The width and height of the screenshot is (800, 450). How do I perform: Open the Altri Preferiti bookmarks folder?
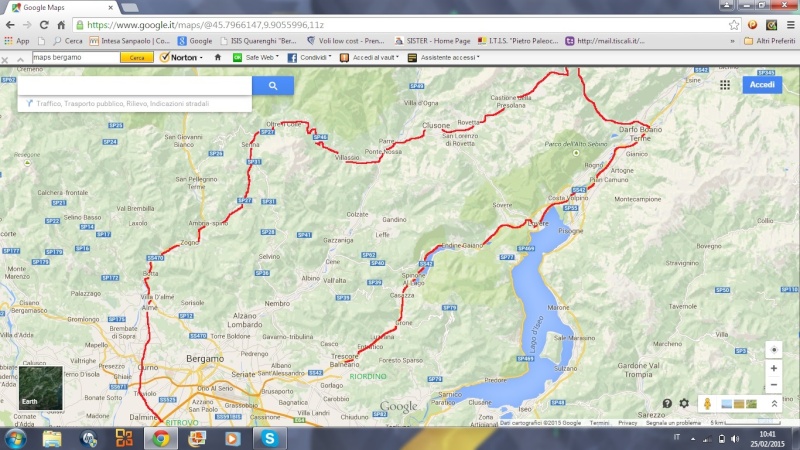(x=769, y=41)
